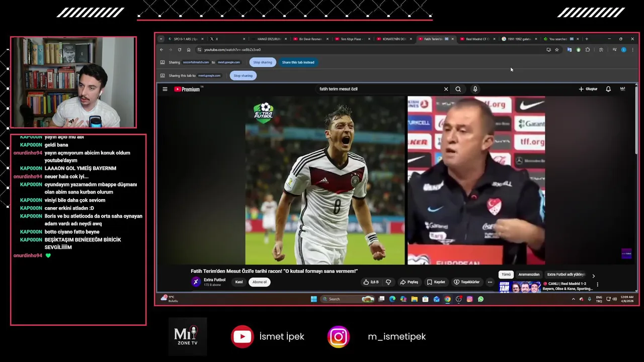Viewport: 644px width, 362px height.
Task: Launch Microsoft Edge from the taskbar
Action: point(392,299)
